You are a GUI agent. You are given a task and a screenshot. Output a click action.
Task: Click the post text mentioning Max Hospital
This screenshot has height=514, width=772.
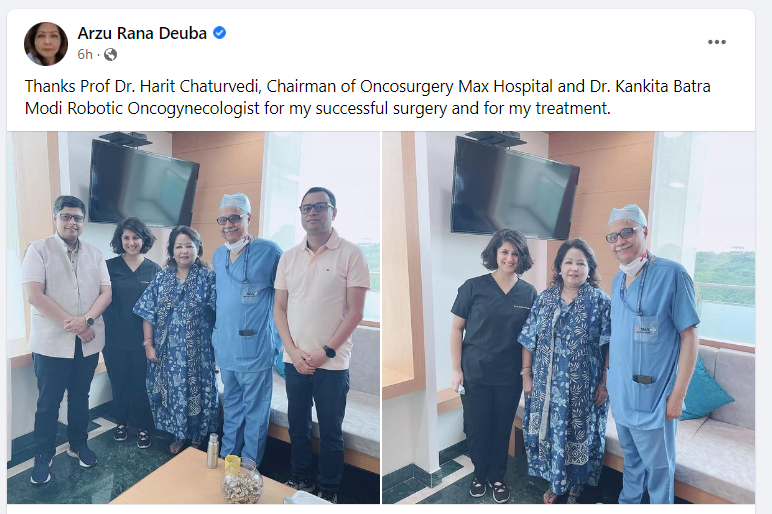click(368, 97)
